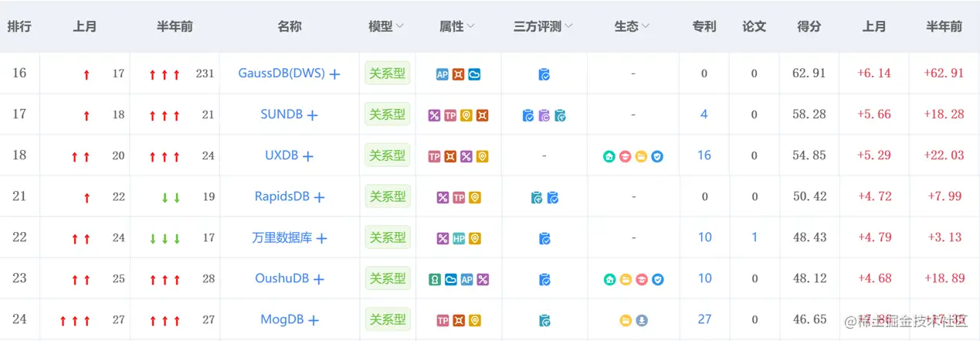Click the 关系型 tag in MogDB row

click(x=387, y=319)
